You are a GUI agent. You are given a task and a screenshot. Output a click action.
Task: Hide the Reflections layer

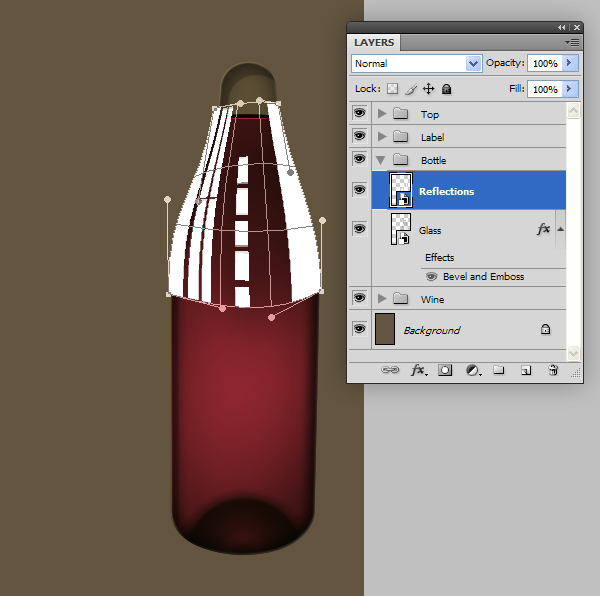[359, 190]
